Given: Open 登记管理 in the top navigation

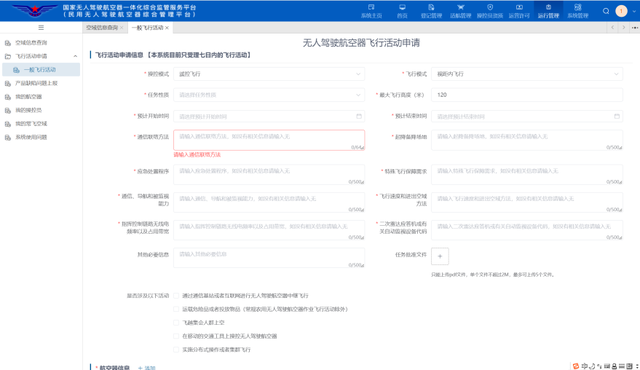Looking at the screenshot, I should coord(431,11).
